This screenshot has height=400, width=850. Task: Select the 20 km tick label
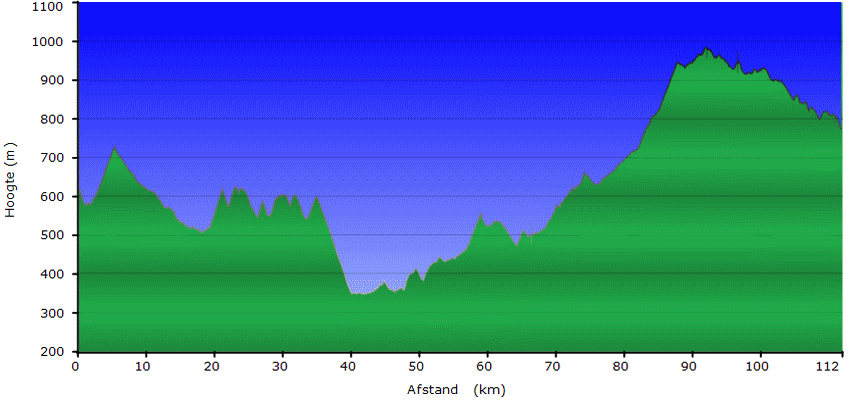pyautogui.click(x=213, y=365)
